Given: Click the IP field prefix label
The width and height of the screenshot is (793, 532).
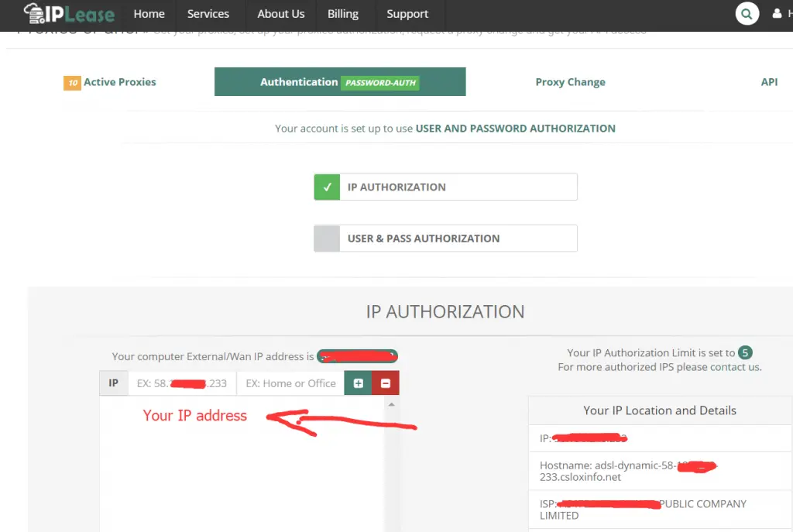Looking at the screenshot, I should 114,383.
